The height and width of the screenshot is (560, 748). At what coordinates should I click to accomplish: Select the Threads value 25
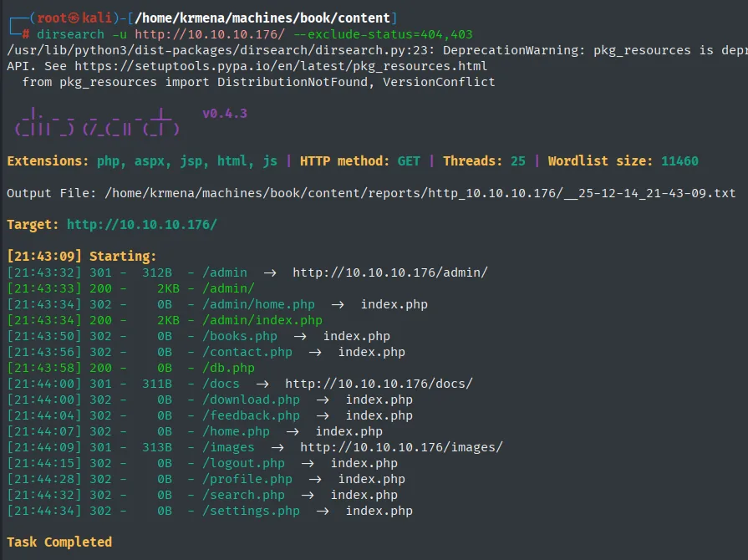(x=517, y=160)
